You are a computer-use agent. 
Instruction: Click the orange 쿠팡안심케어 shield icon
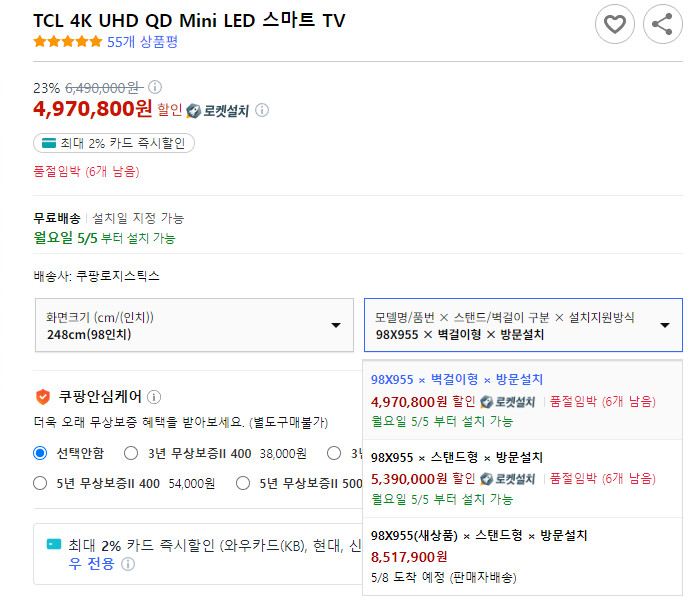tap(43, 396)
